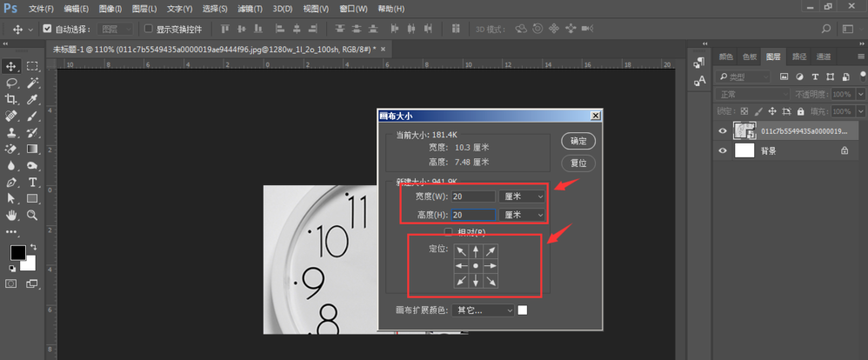Toggle Quick Mask mode icon
This screenshot has height=360, width=868.
tap(10, 283)
